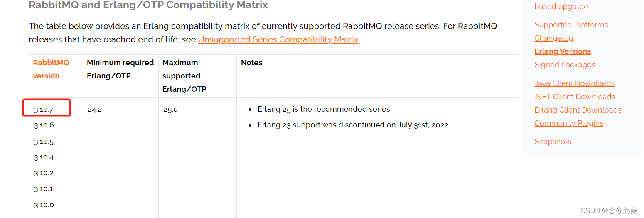Click the 3.10.6 version text
This screenshot has height=218, width=644.
tap(44, 125)
